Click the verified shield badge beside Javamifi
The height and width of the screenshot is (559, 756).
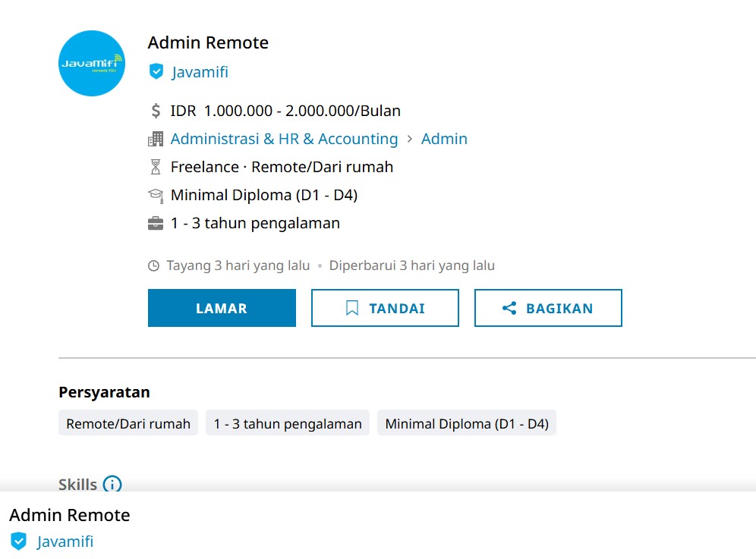click(x=156, y=72)
